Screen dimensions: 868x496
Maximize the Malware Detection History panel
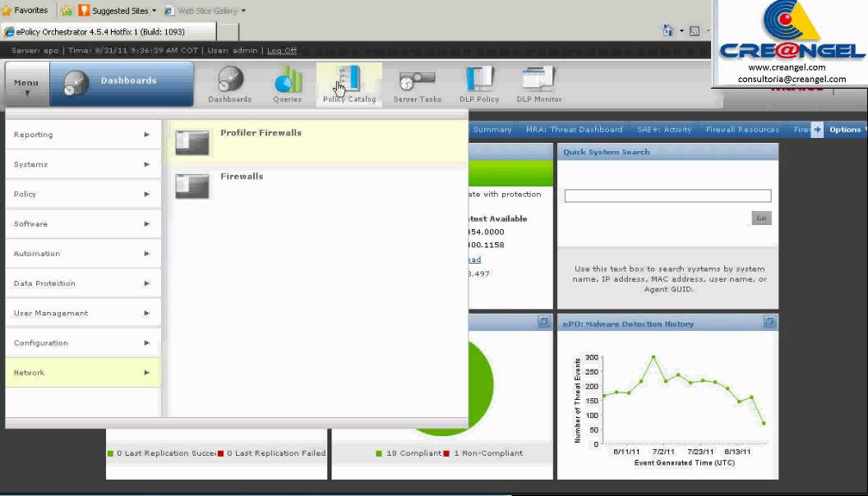[x=769, y=322]
